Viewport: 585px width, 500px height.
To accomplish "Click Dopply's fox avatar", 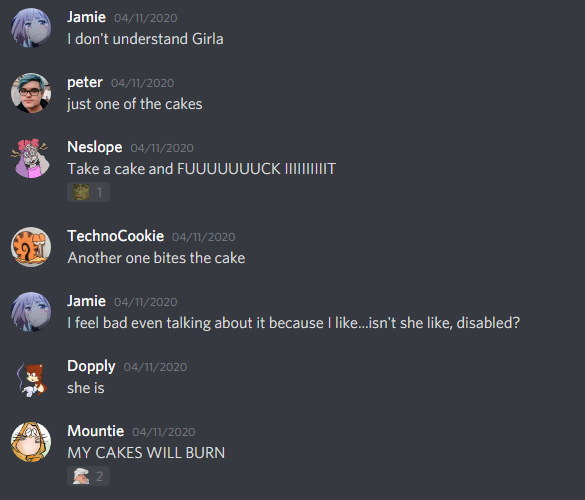I will 31,378.
